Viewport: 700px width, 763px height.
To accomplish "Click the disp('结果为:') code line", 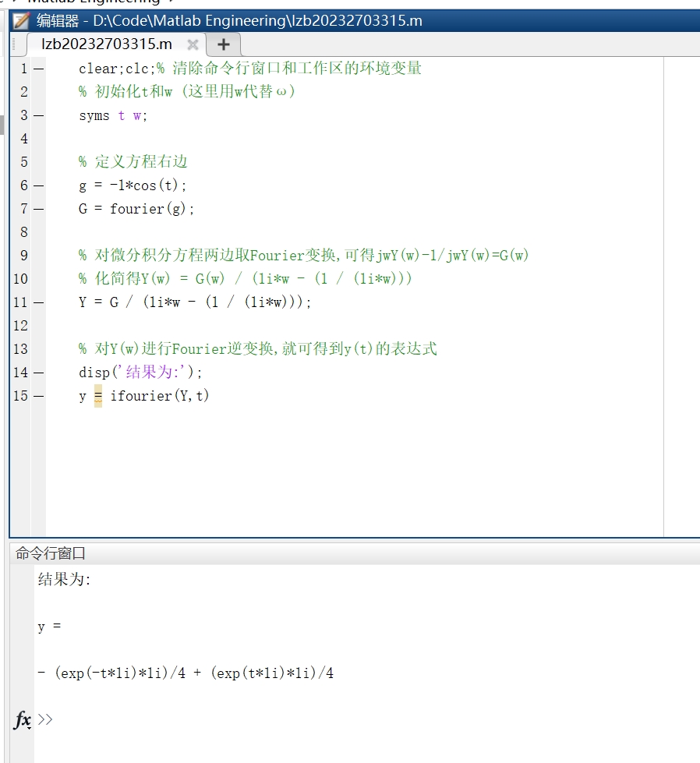I will [x=140, y=373].
